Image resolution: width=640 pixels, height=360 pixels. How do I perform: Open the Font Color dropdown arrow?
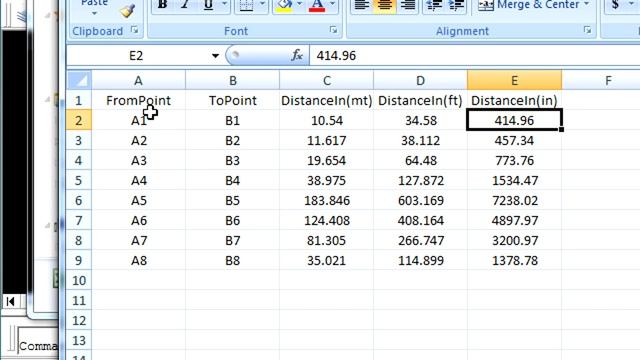pos(332,4)
